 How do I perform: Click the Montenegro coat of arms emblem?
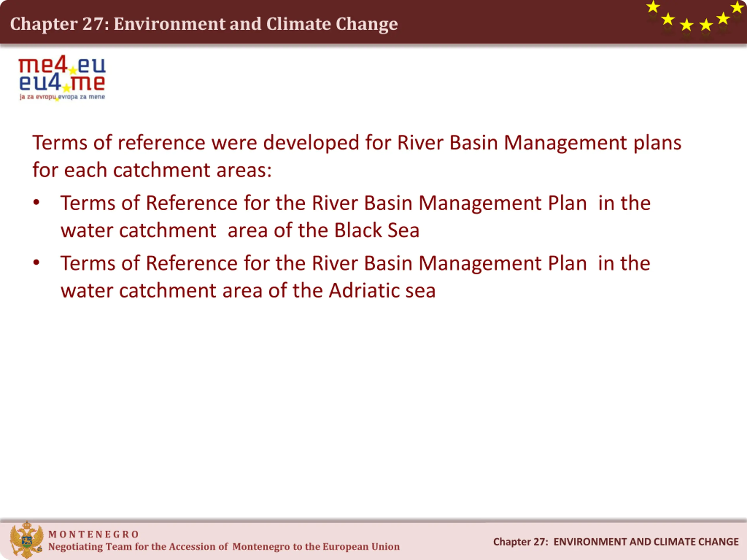tap(26, 540)
